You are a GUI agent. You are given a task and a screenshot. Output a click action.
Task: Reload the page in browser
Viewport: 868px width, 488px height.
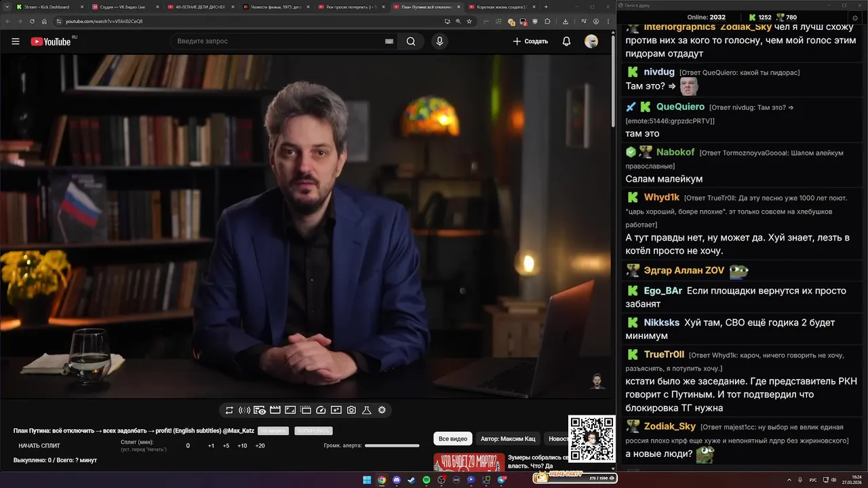pyautogui.click(x=32, y=21)
